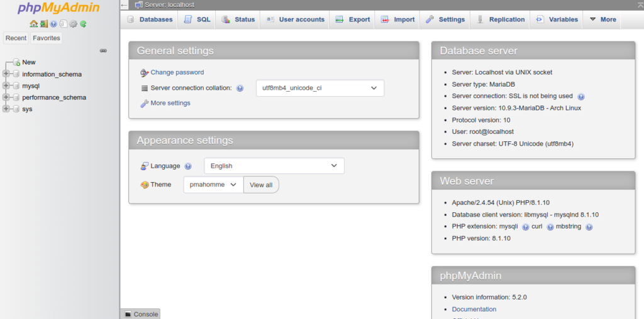The image size is (644, 319).
Task: Expand the performance_schema database tree
Action: [6, 97]
